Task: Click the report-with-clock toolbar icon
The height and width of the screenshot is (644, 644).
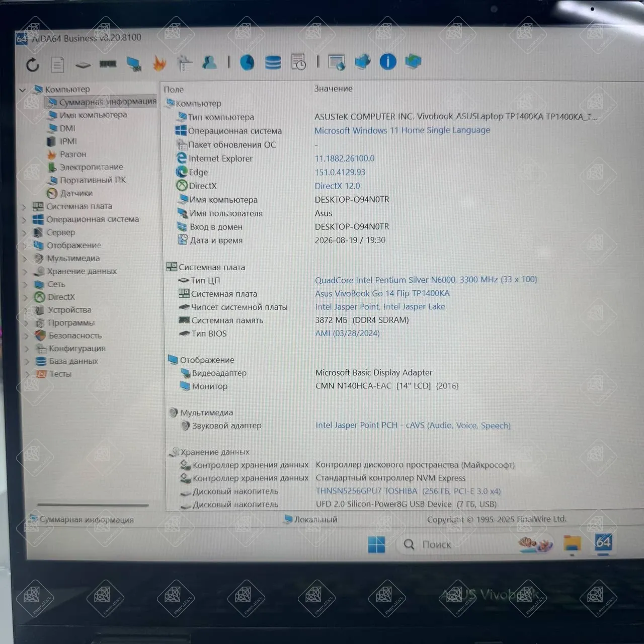Action: click(298, 62)
